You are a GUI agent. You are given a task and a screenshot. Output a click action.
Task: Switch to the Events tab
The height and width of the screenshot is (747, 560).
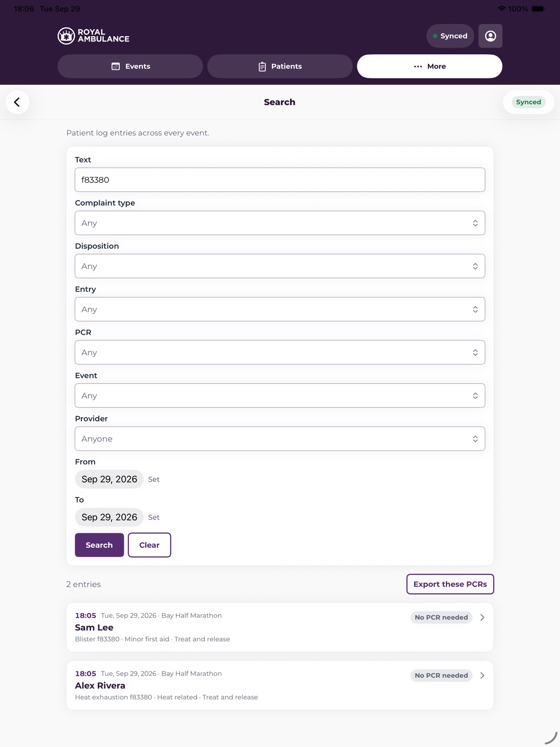pyautogui.click(x=130, y=66)
